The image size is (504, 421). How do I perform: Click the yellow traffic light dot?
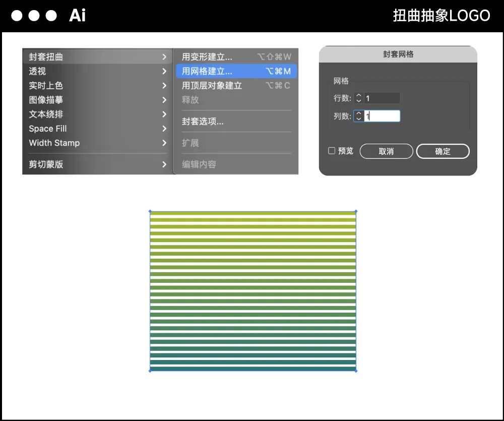[34, 15]
